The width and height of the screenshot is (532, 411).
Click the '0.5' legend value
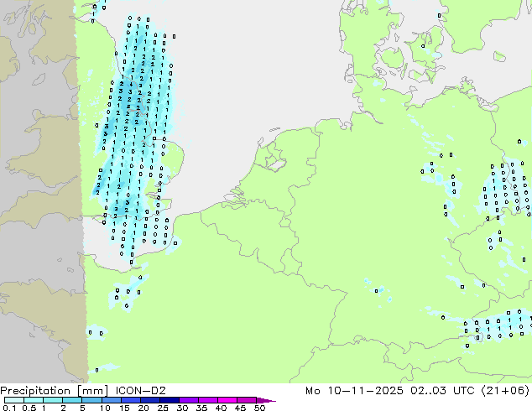pyautogui.click(x=29, y=408)
